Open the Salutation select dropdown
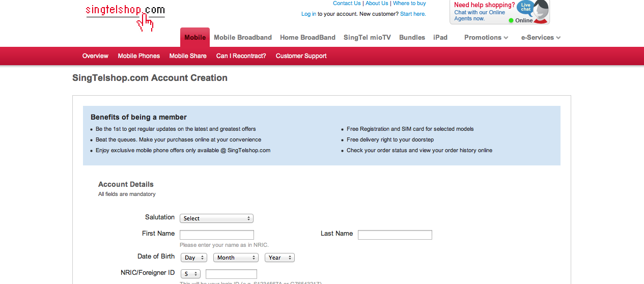The image size is (644, 284). pyautogui.click(x=216, y=218)
